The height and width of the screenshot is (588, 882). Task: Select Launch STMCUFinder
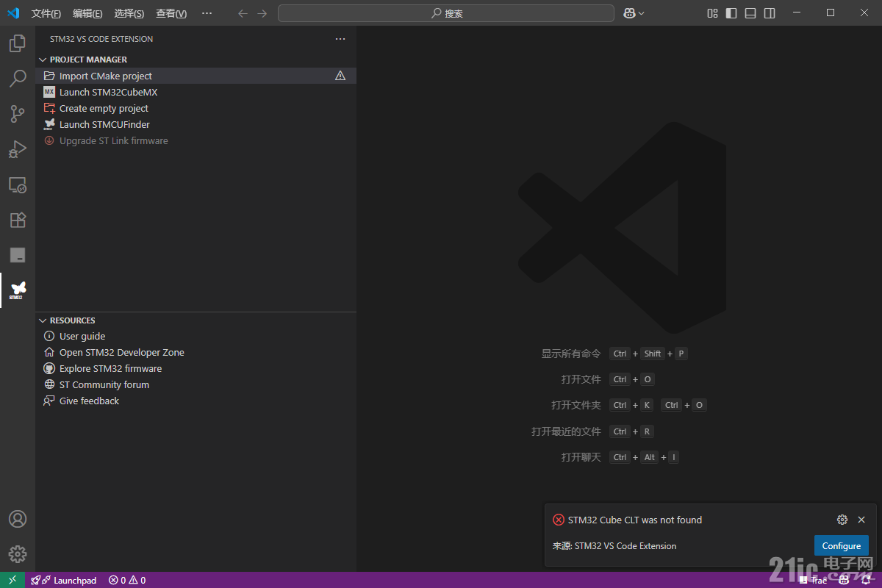(196, 124)
